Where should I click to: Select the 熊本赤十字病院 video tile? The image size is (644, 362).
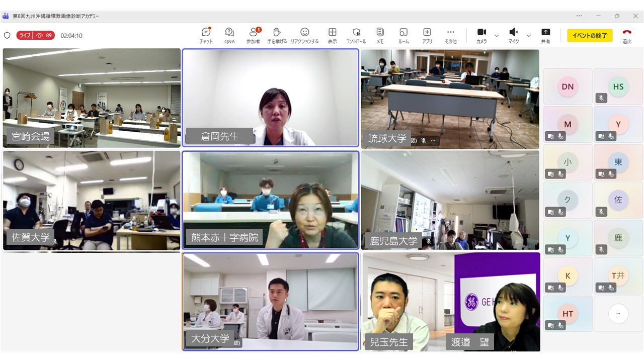pos(271,200)
